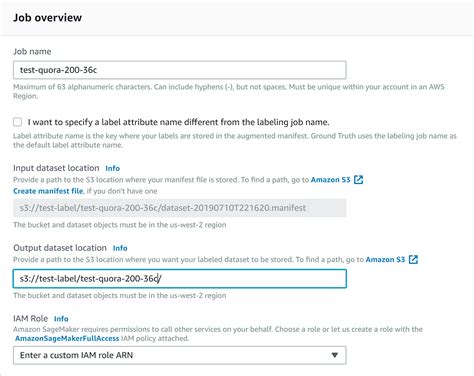Click the 'IAM Role' label
The height and width of the screenshot is (376, 474).
[30, 319]
